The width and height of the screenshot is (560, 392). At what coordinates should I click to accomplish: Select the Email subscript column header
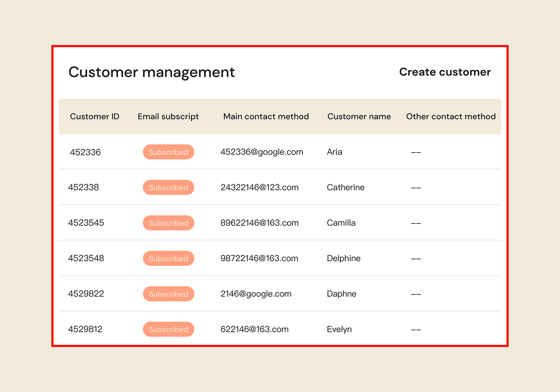168,117
